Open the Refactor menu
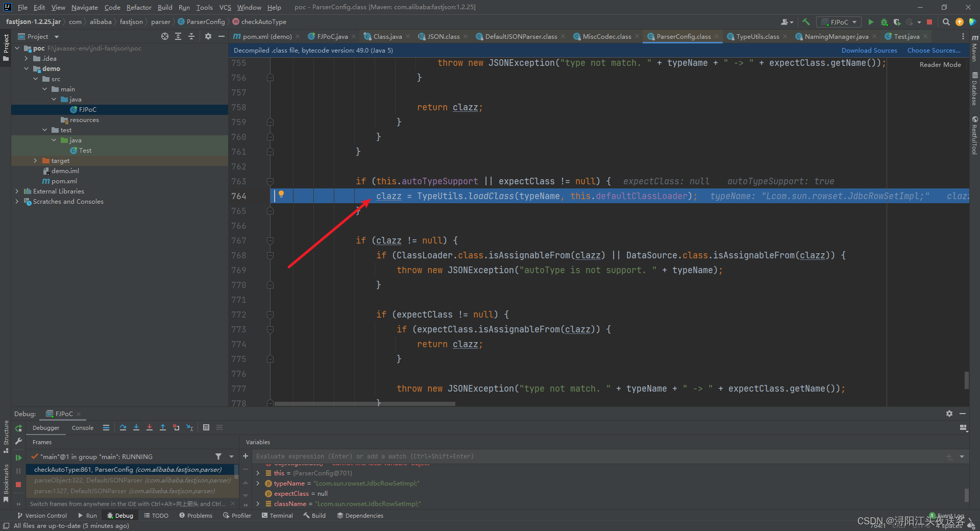Image resolution: width=980 pixels, height=531 pixels. pos(139,7)
